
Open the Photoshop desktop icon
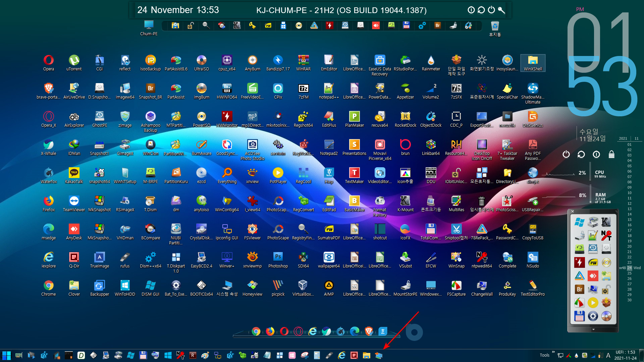[278, 260]
